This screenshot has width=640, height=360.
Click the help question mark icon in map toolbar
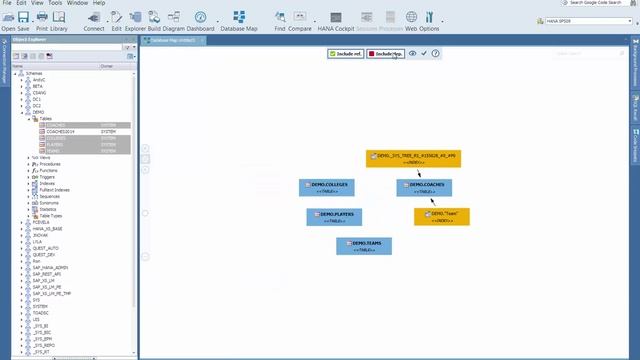point(436,53)
